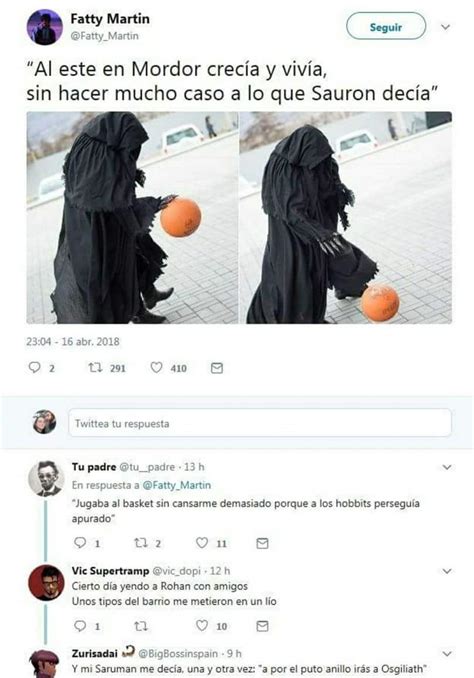
Task: Expand options chevron on Tu padre's reply
Action: point(447,467)
